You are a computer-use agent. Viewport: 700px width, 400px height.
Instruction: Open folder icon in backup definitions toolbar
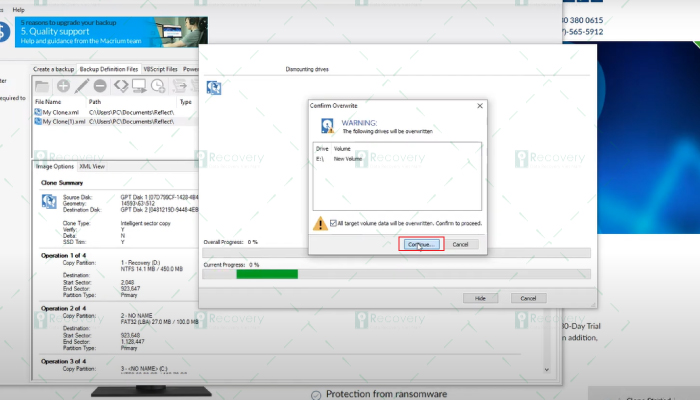coord(42,86)
